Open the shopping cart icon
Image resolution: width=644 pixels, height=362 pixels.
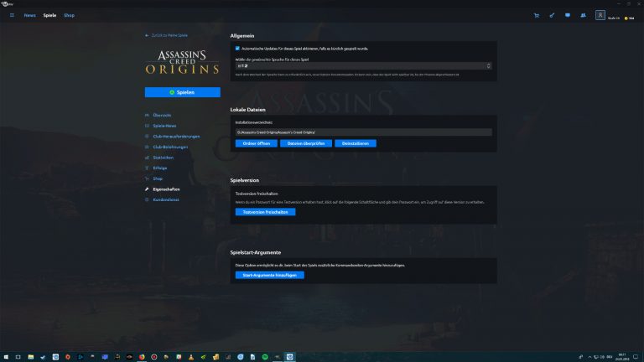537,15
